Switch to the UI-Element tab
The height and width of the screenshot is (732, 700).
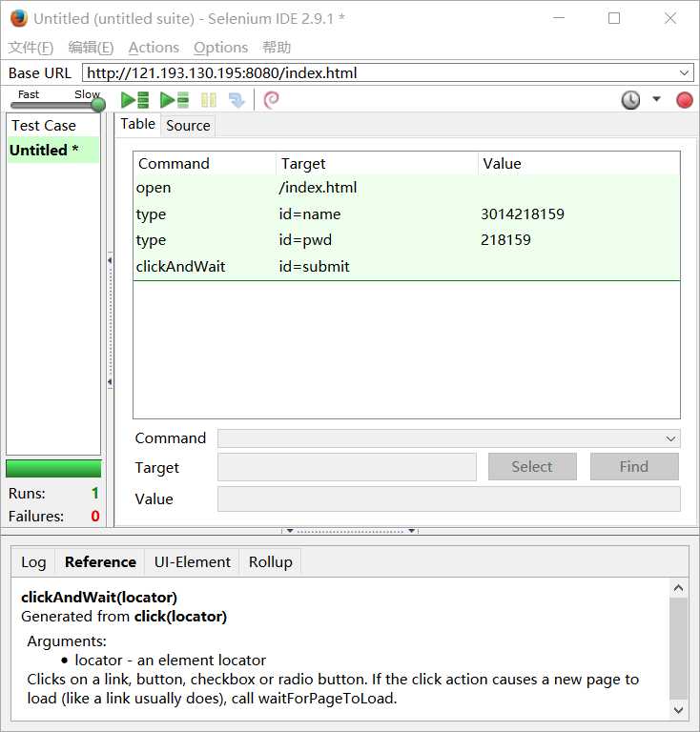coord(193,562)
